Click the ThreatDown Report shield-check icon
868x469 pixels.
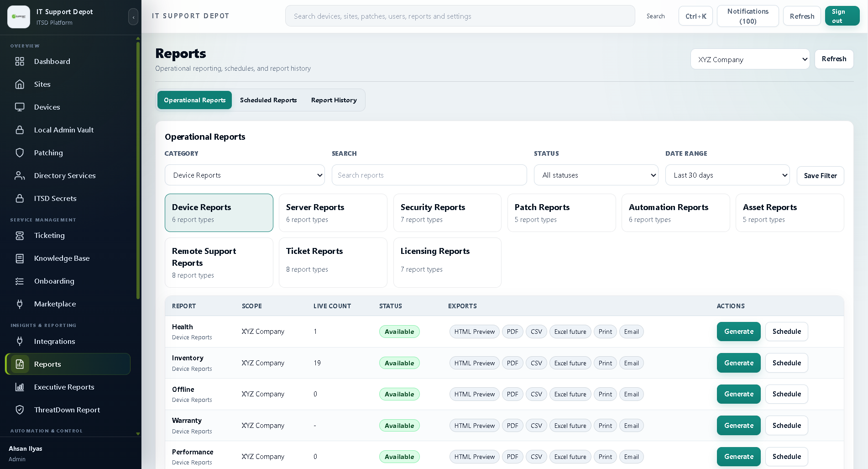click(20, 410)
